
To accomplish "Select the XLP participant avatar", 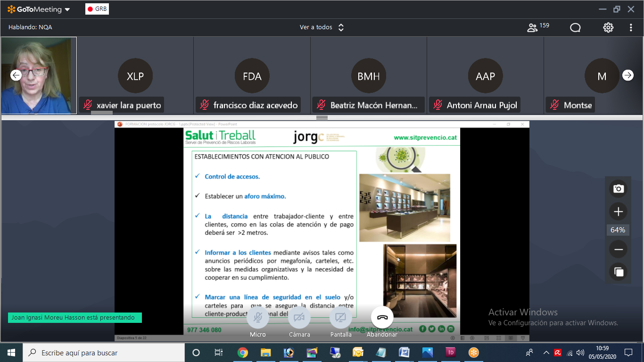I will tap(135, 76).
